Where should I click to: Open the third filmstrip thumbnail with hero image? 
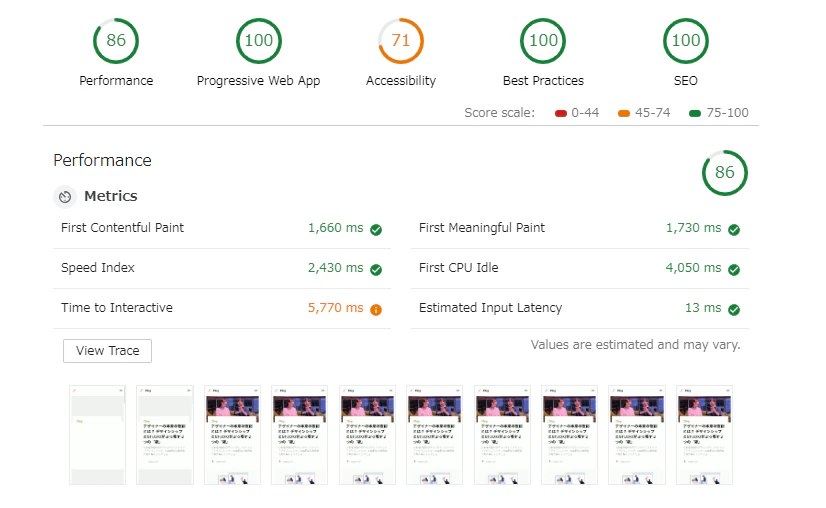click(232, 435)
